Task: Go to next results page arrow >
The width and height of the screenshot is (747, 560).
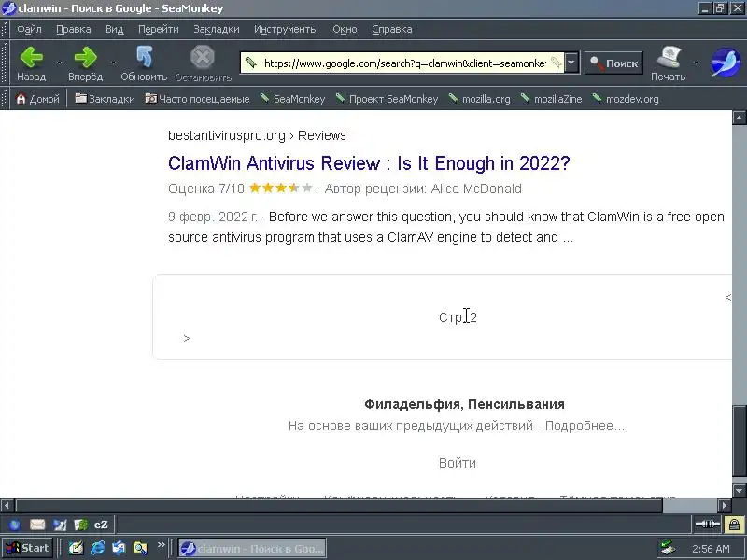Action: [186, 338]
